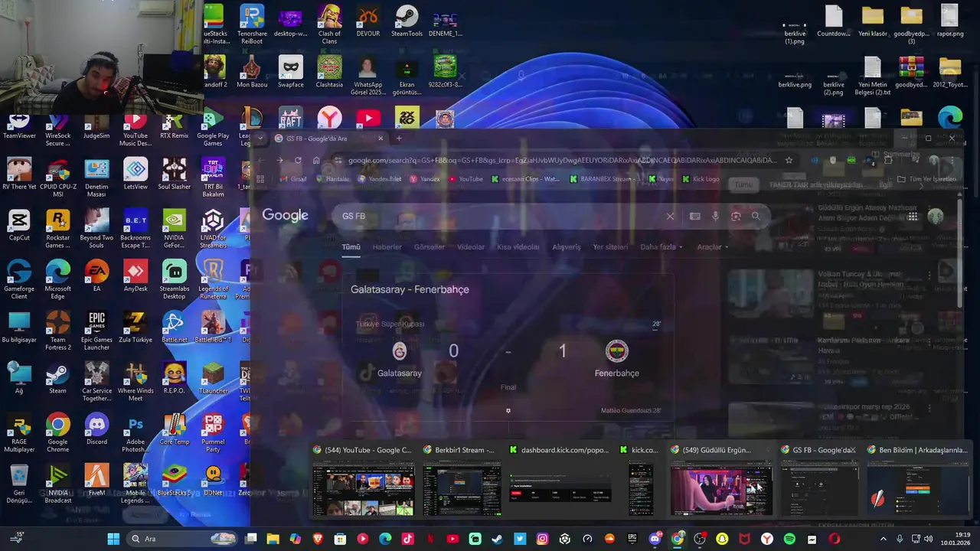Click the Google logo
The image size is (980, 551).
[x=285, y=216]
